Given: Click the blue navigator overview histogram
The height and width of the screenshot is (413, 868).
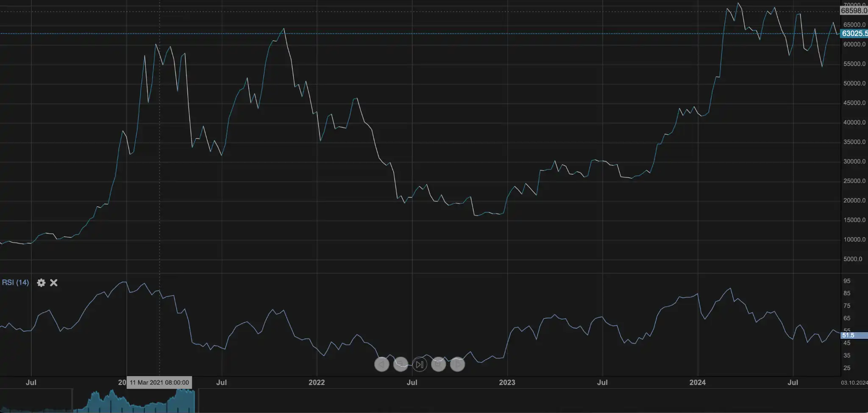Looking at the screenshot, I should (134, 402).
